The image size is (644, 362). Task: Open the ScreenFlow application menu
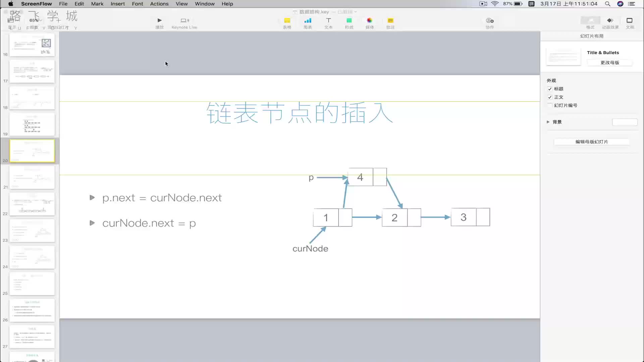point(36,4)
